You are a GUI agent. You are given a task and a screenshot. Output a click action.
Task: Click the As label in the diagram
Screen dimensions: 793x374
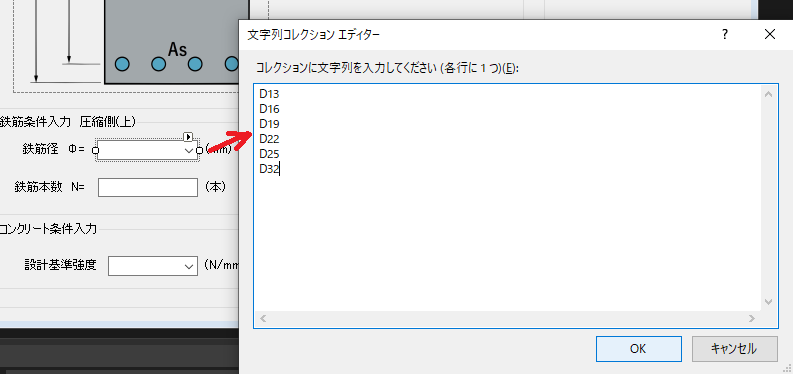178,49
